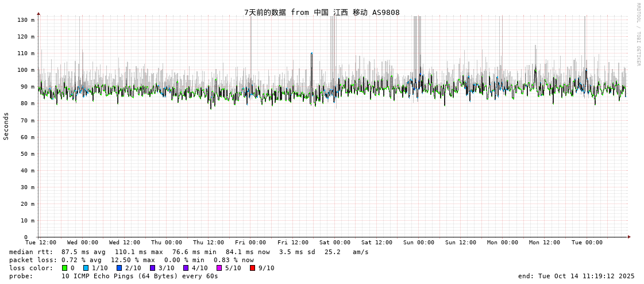The width and height of the screenshot is (644, 284).
Task: Click the Fri 00:00 time axis label
Action: tap(250, 243)
